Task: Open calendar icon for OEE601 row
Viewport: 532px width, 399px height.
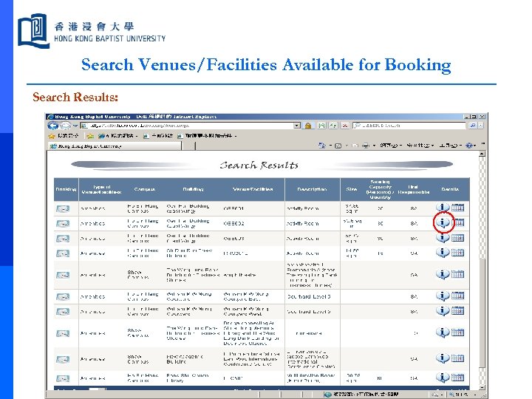Action: pyautogui.click(x=457, y=208)
